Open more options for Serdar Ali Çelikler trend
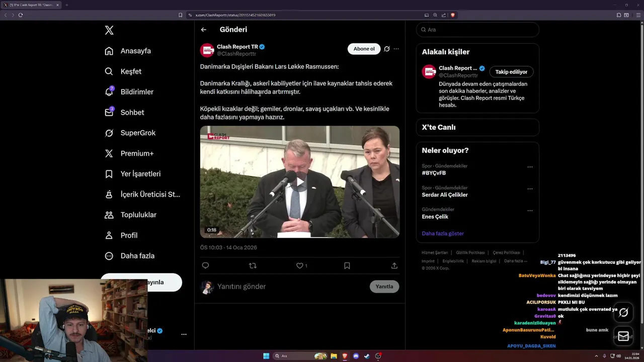This screenshot has width=644, height=362. (530, 189)
